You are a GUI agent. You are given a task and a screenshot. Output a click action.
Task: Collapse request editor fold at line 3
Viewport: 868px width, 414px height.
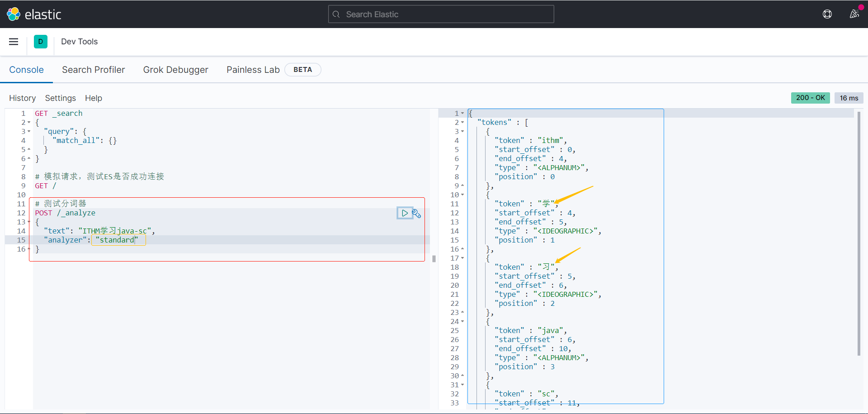pyautogui.click(x=29, y=132)
